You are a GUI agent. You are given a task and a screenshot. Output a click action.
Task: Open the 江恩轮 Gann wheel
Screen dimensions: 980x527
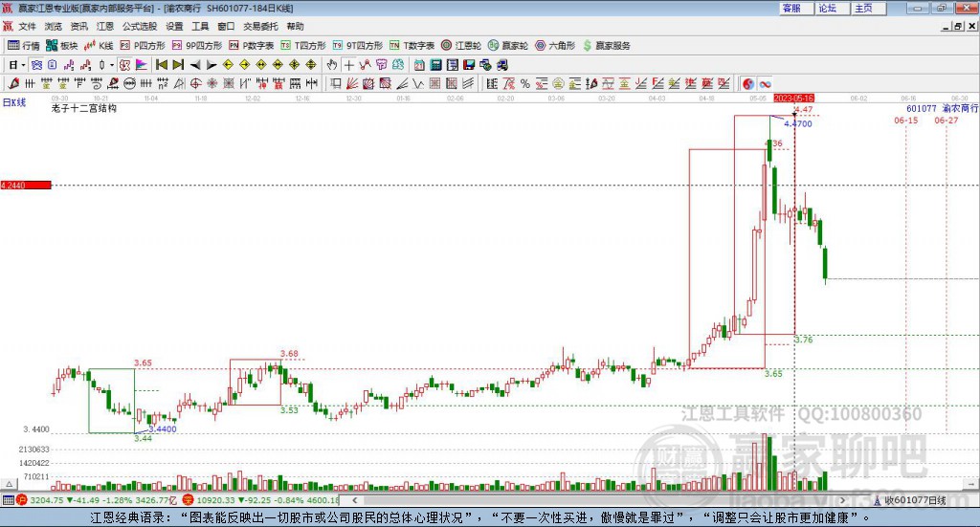(x=461, y=46)
